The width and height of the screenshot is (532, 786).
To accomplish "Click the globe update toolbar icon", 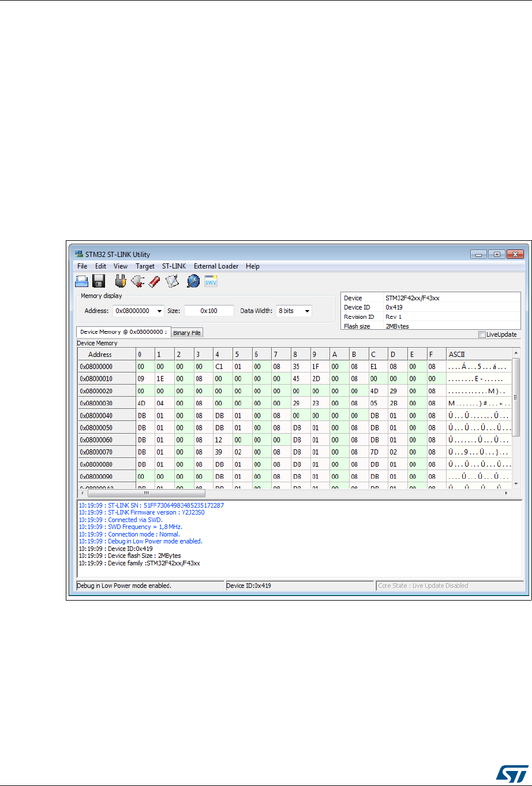I will tap(193, 281).
